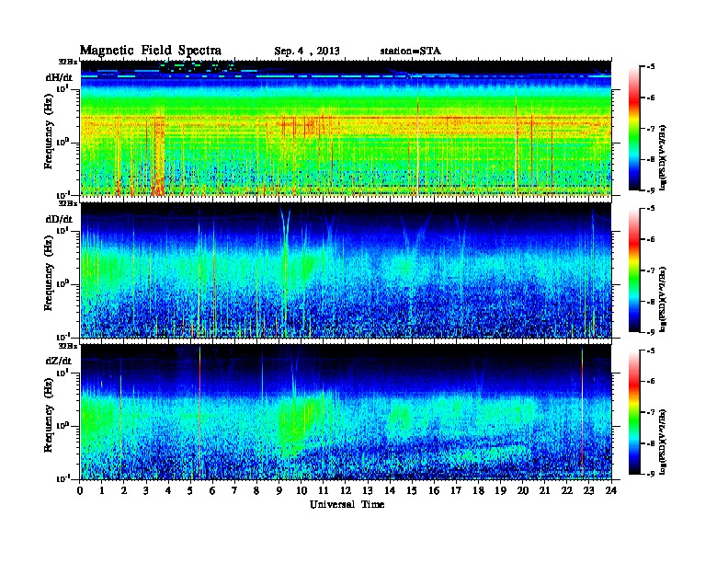Click the time axis tick label "2"
728x563 pixels.
tap(124, 491)
